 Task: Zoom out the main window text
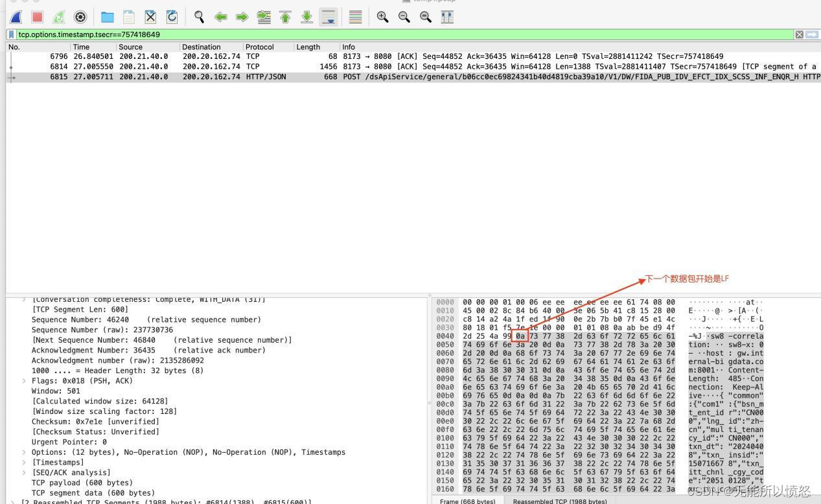coord(404,17)
